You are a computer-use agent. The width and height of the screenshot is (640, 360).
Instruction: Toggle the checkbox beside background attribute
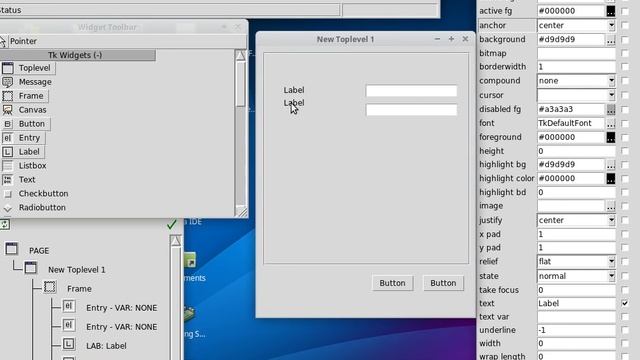[x=625, y=40]
